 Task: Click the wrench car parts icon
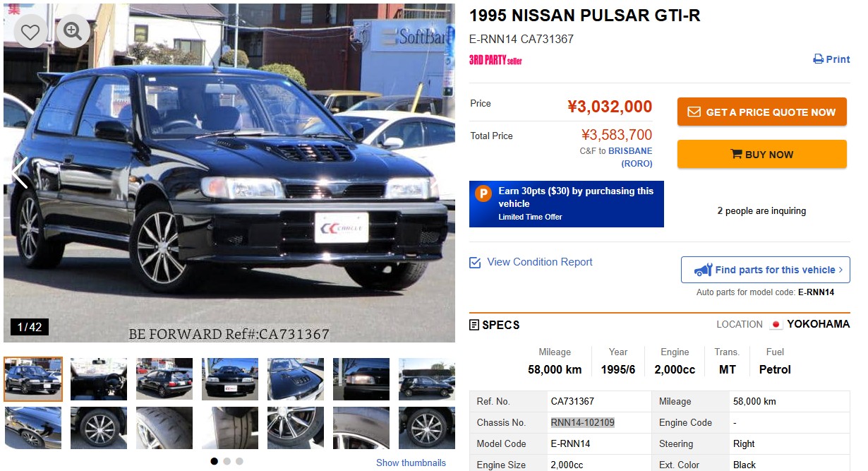coord(703,270)
